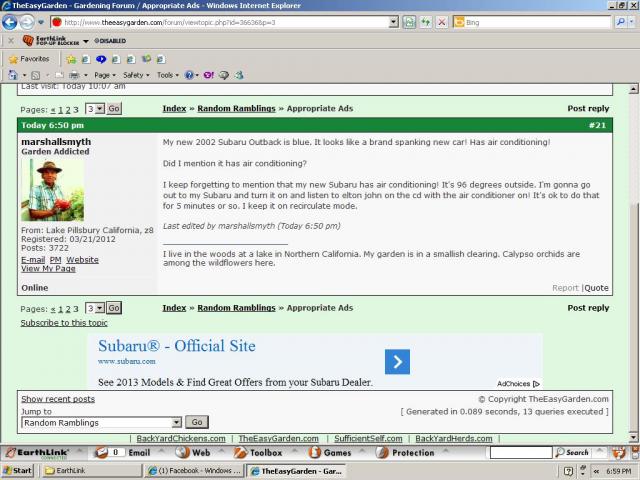
Task: Open marshallsmyth's Website link
Action: [82, 260]
